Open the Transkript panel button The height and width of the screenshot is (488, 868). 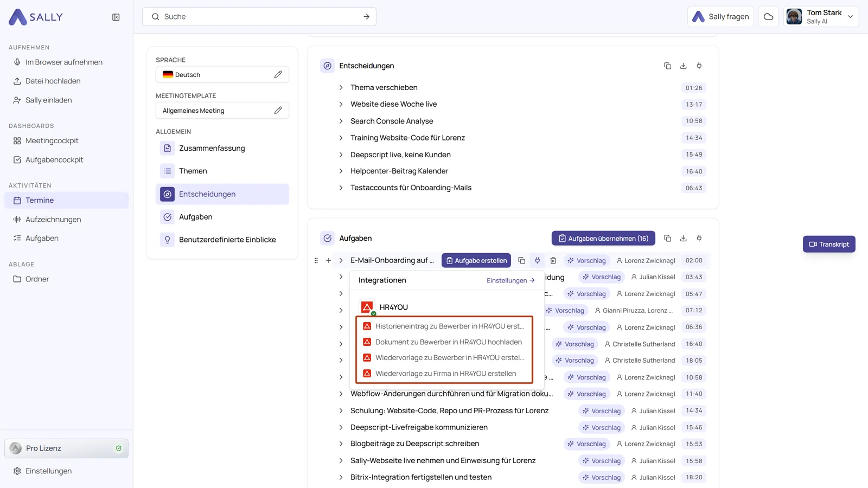click(829, 245)
